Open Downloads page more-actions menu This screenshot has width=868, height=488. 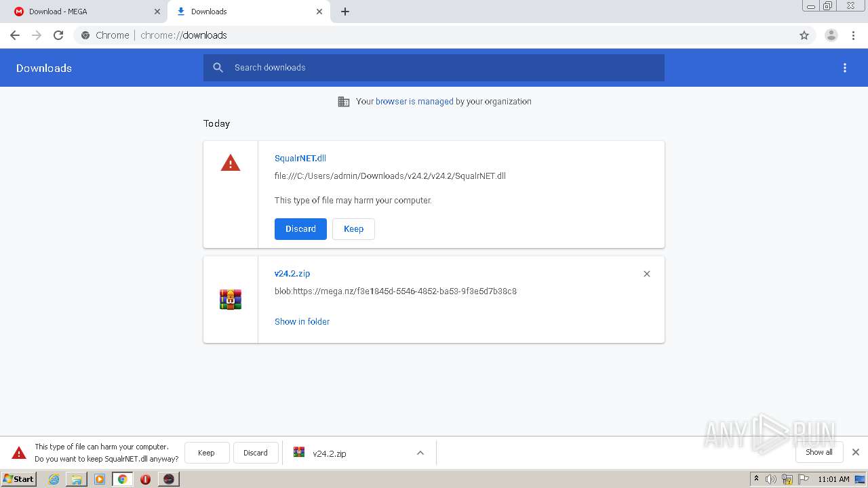[845, 68]
